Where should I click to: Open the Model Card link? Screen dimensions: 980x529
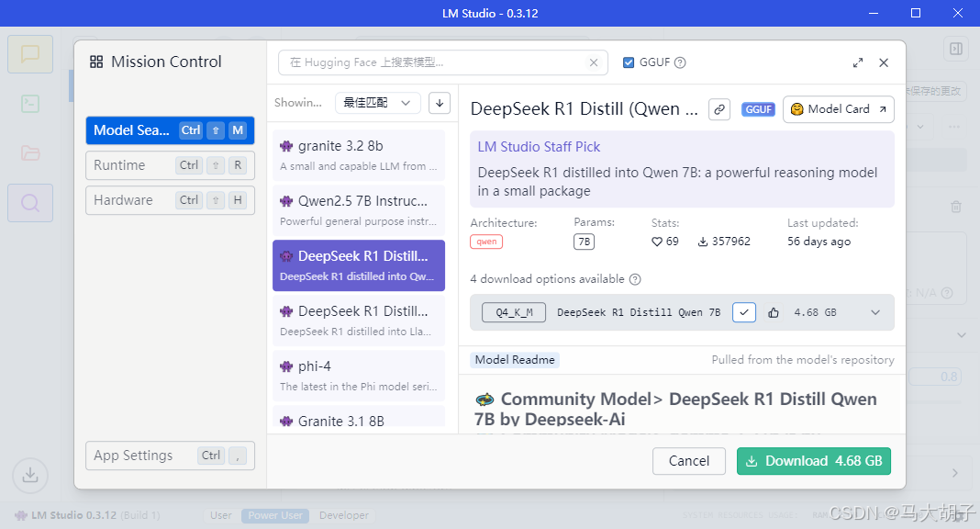click(838, 109)
